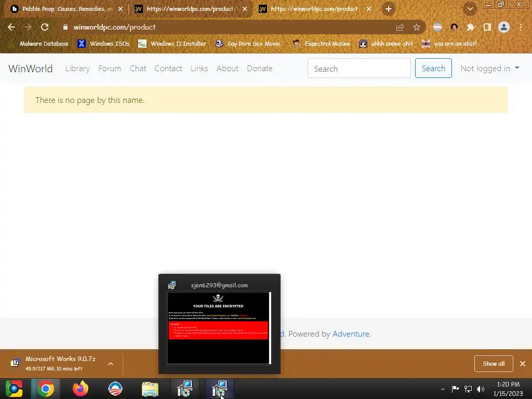Toggle the browser side panel

[x=487, y=28]
